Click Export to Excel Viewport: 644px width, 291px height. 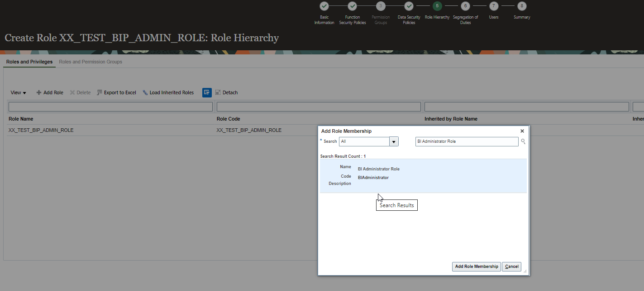[116, 92]
